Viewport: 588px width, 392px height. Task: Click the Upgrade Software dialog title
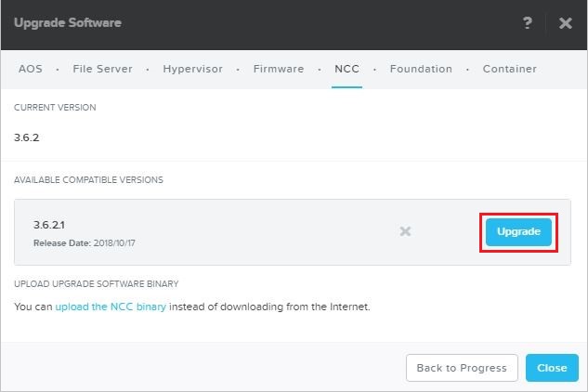tap(67, 22)
